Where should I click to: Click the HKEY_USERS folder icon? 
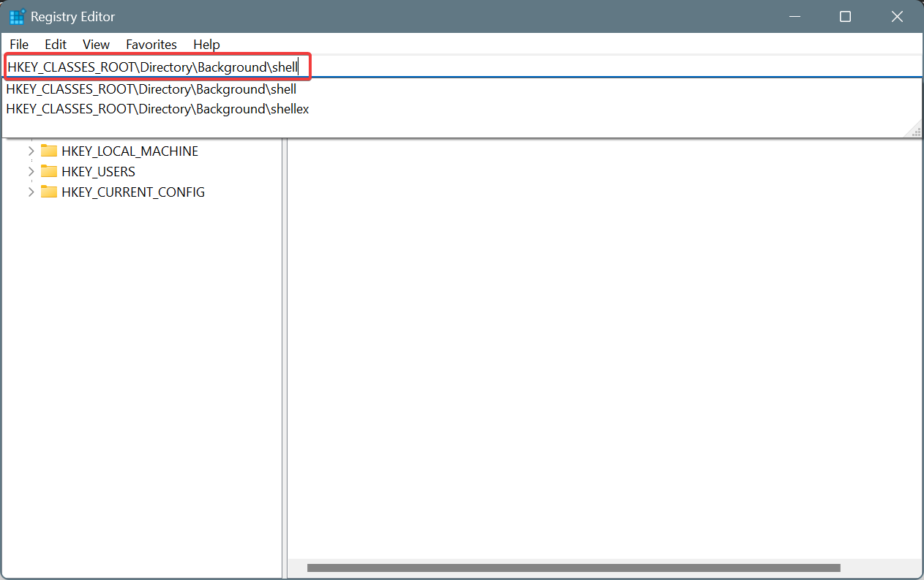point(49,172)
